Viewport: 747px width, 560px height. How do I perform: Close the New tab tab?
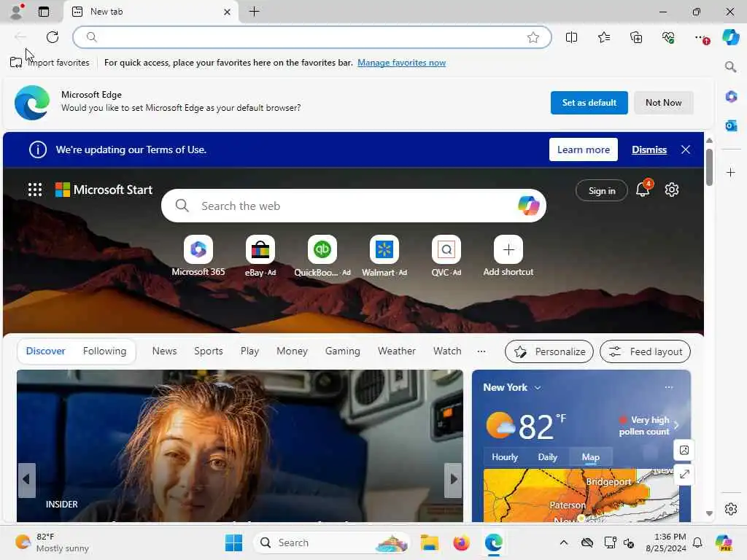pos(228,12)
